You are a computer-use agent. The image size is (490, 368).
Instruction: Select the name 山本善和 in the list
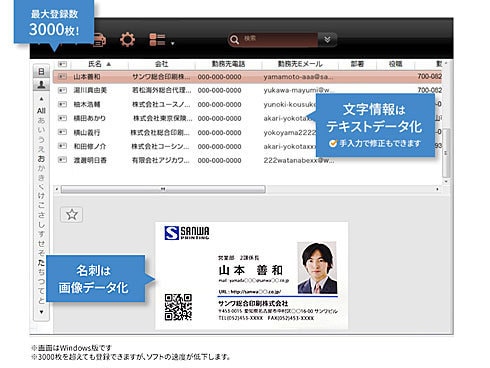[87, 77]
